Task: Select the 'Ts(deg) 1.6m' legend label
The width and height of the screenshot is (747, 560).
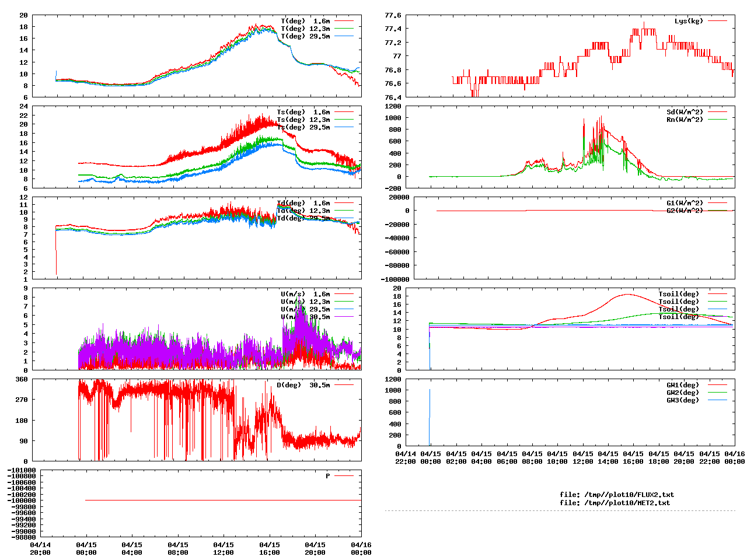Action: [x=303, y=112]
